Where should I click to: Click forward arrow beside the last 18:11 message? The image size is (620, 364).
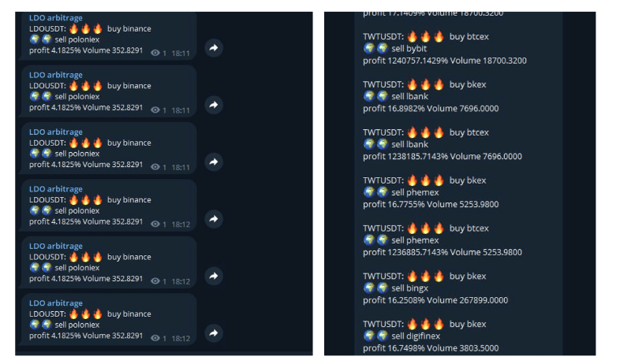point(214,162)
